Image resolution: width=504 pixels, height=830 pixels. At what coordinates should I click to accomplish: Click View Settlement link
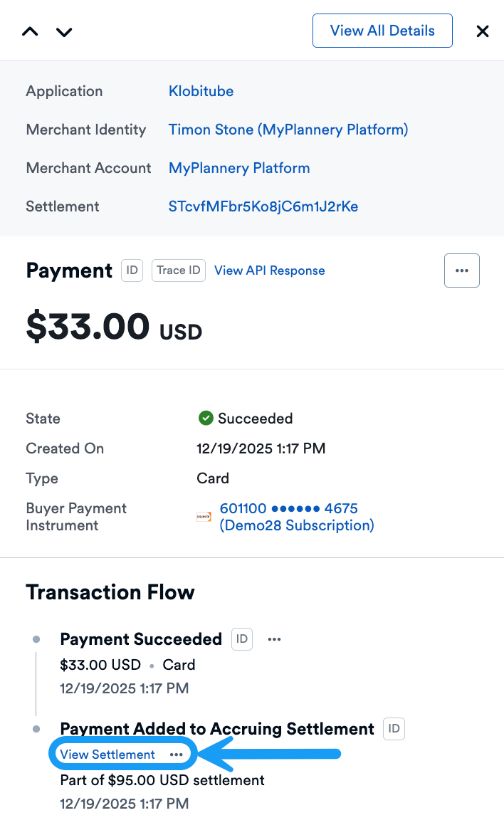tap(107, 755)
